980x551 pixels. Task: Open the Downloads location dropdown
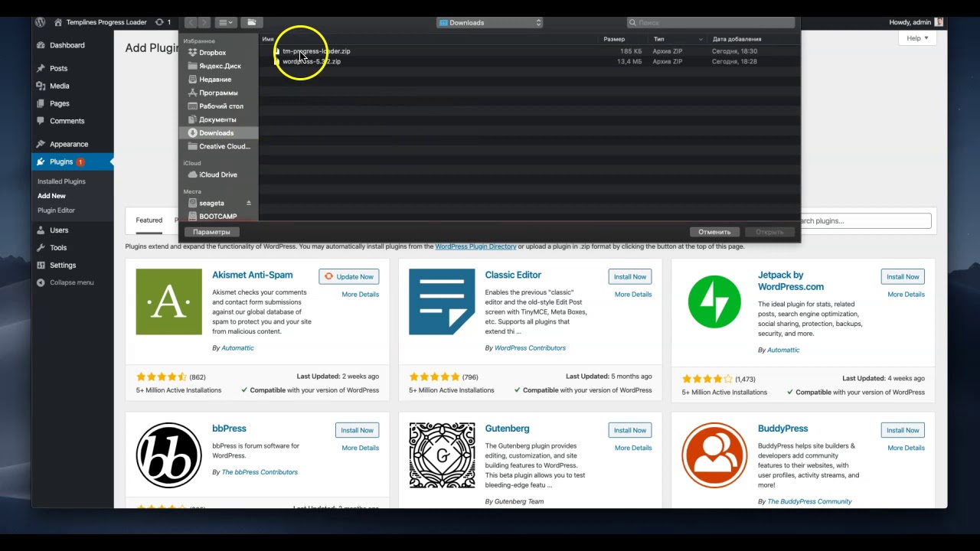[489, 22]
